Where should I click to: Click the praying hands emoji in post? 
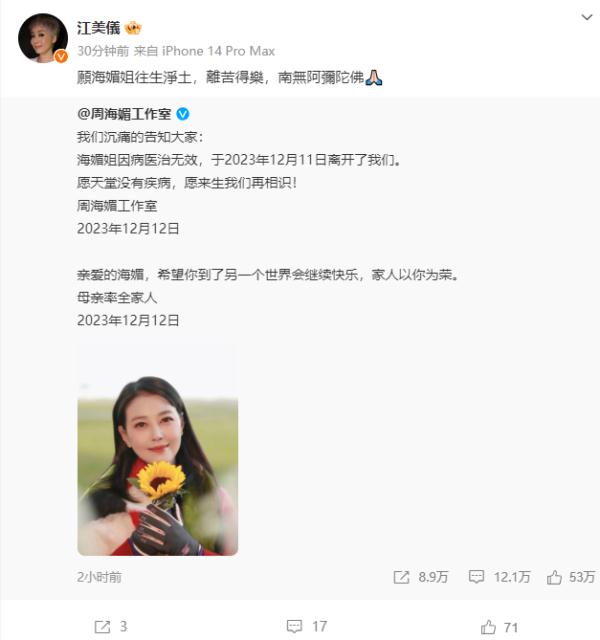[373, 77]
